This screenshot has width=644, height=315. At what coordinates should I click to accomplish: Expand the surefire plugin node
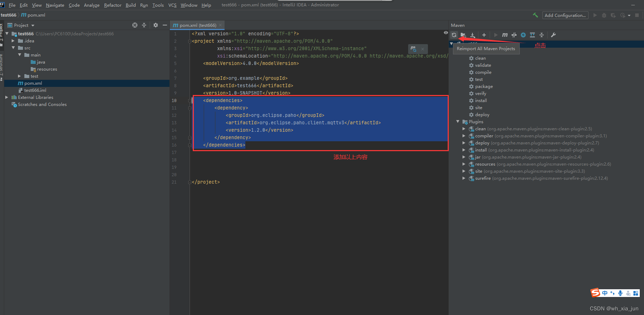[464, 178]
